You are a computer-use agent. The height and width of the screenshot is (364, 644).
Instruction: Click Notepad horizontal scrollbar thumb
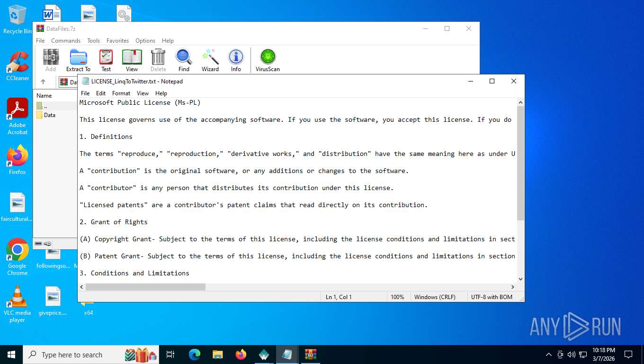pyautogui.click(x=145, y=287)
